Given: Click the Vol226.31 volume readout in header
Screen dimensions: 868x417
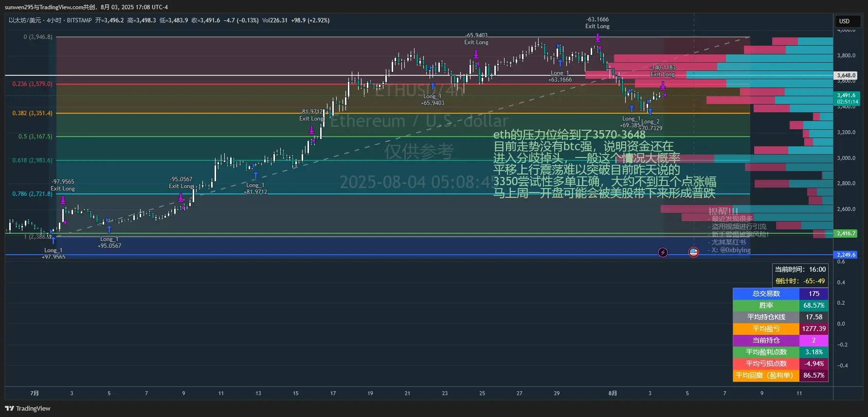Looking at the screenshot, I should tap(275, 20).
